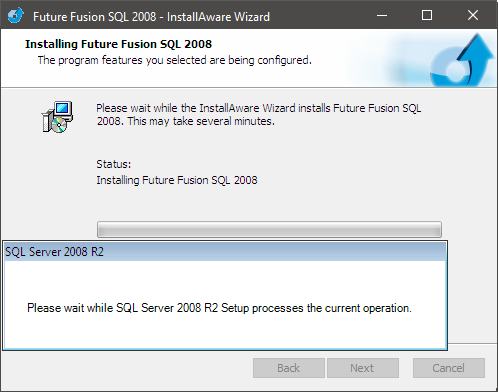Maximize the InstallAware Wizard window
This screenshot has height=392, width=498.
[x=427, y=15]
